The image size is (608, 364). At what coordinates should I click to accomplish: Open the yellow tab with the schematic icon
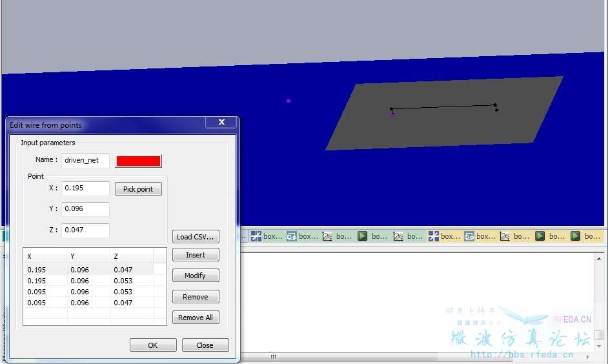[480, 236]
